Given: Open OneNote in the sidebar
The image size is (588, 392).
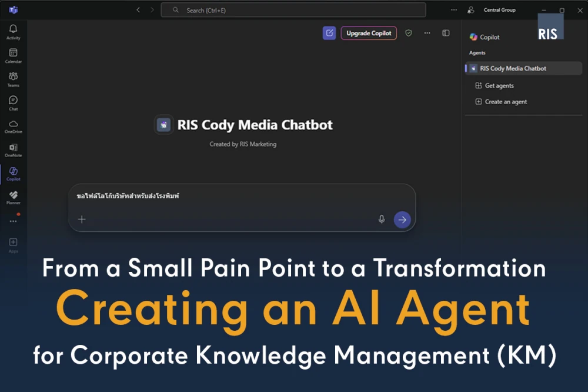Looking at the screenshot, I should (13, 150).
